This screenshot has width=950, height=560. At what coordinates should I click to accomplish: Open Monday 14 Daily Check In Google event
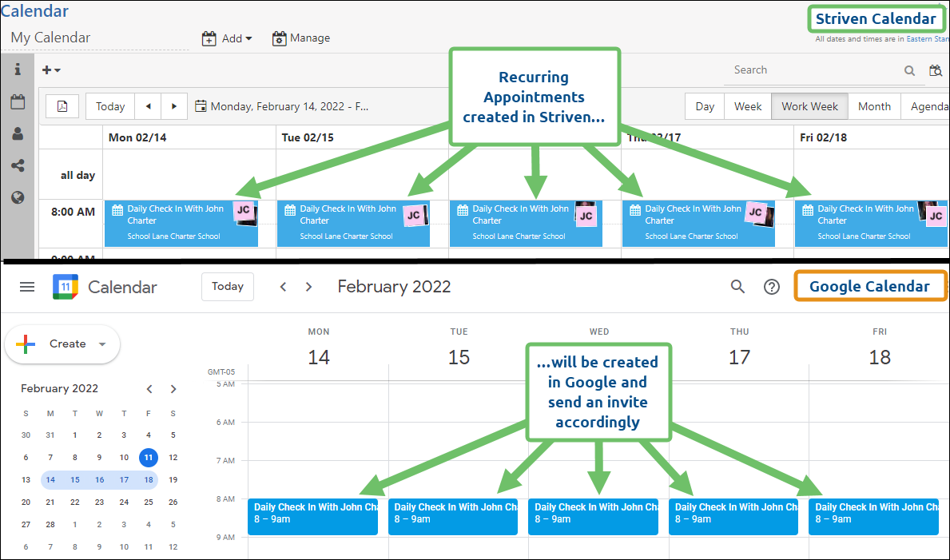312,517
